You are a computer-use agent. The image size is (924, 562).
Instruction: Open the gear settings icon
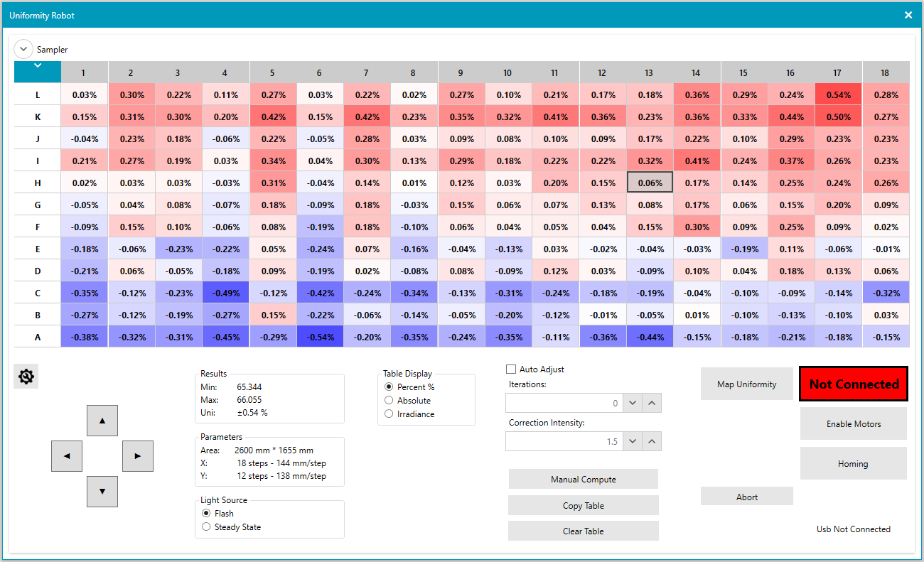26,377
